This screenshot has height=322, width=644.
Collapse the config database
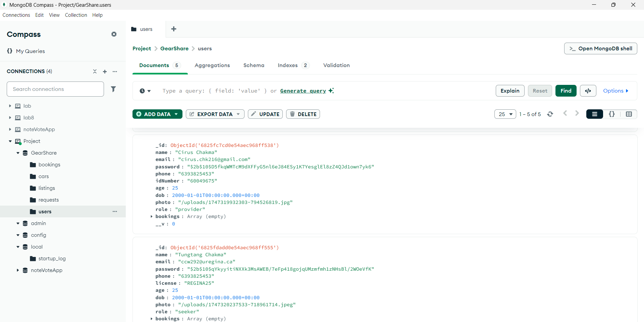tap(18, 235)
